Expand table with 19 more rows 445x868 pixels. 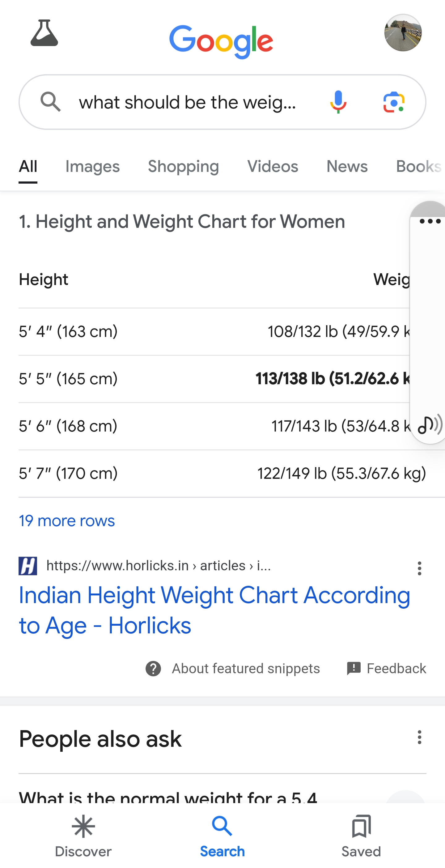(x=67, y=521)
